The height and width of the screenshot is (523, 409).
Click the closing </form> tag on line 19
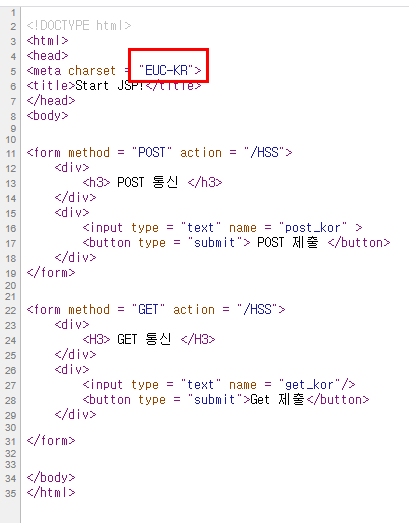[x=51, y=273]
